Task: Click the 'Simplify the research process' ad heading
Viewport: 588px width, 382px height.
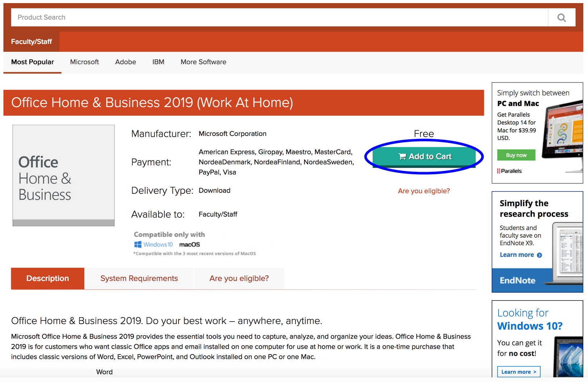Action: pyautogui.click(x=534, y=209)
